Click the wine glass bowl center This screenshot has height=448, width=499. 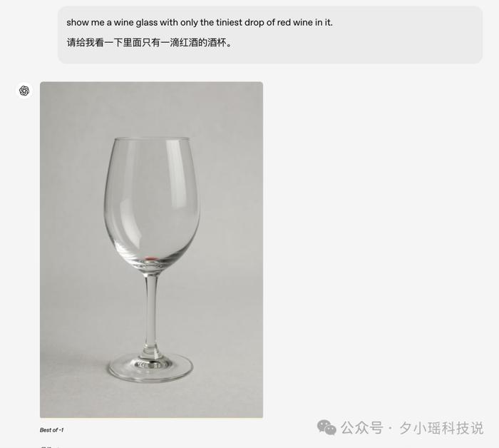(152, 204)
